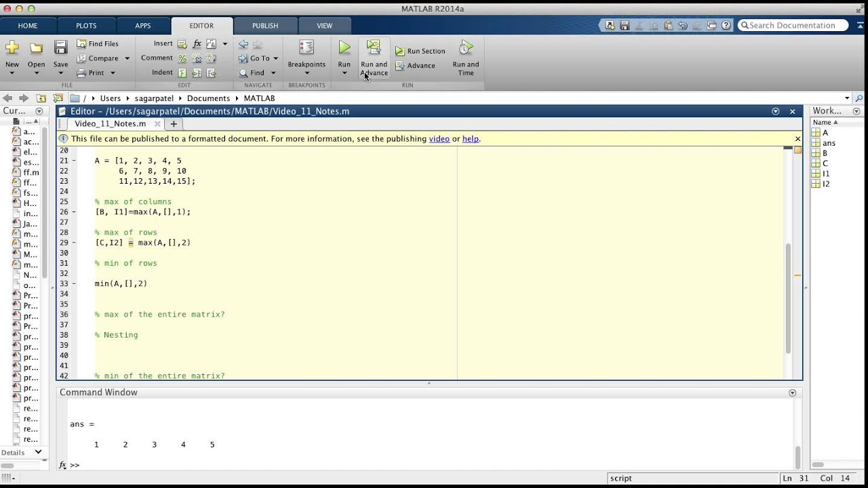Click the path search magnifier icon
Screen dimensions: 868x488
click(x=859, y=98)
